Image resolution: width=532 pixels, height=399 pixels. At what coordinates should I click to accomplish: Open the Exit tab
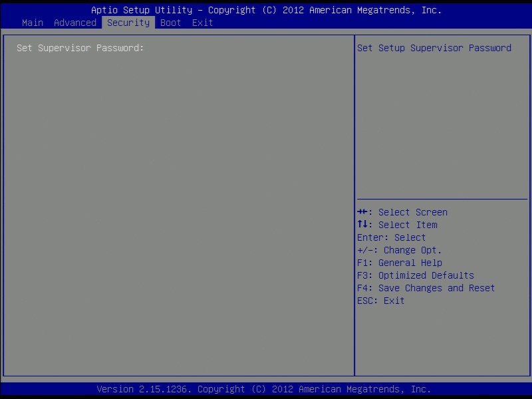coord(203,23)
